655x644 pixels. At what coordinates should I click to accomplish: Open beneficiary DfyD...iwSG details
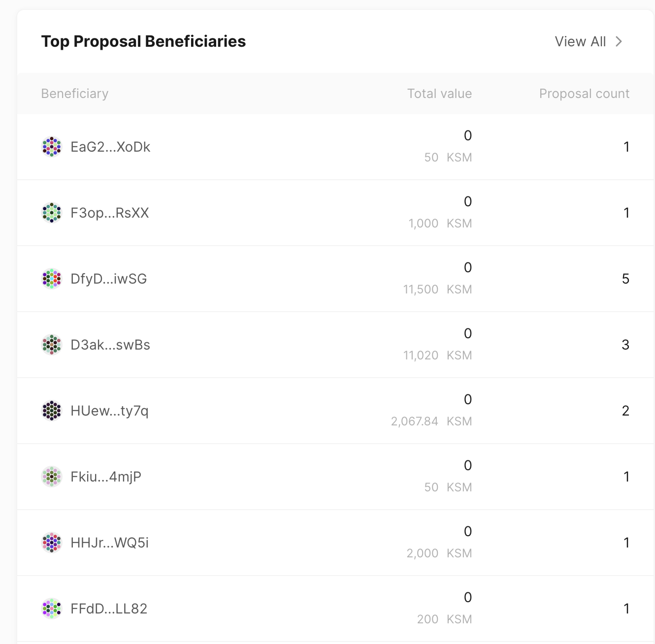pyautogui.click(x=109, y=278)
